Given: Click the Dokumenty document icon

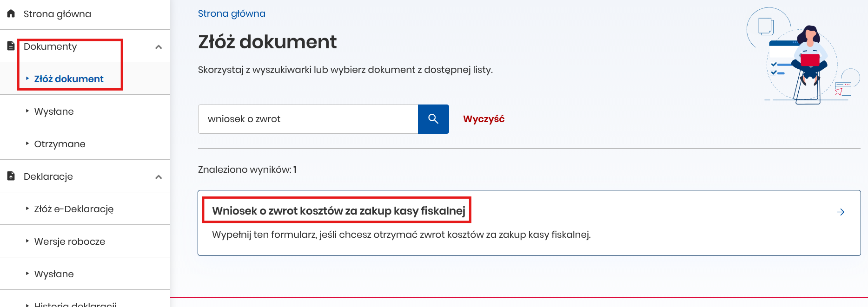Looking at the screenshot, I should pyautogui.click(x=11, y=46).
